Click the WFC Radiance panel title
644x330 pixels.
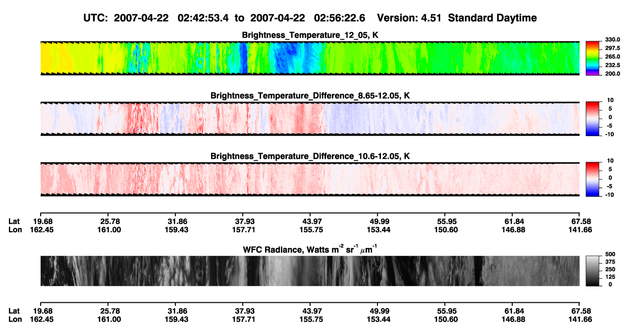pyautogui.click(x=310, y=249)
